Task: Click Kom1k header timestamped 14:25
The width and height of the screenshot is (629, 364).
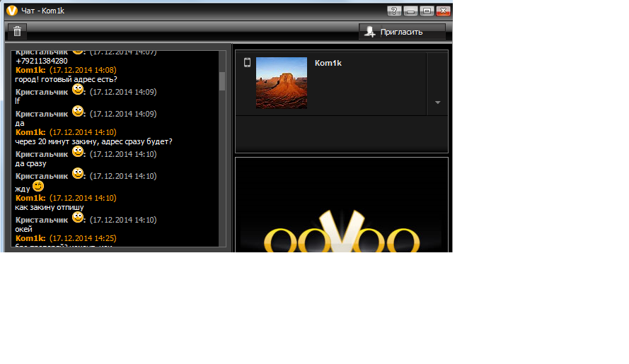Action: coord(66,238)
